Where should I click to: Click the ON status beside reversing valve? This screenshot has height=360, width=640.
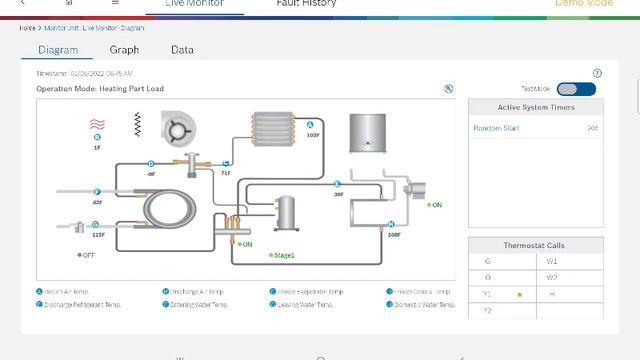245,244
